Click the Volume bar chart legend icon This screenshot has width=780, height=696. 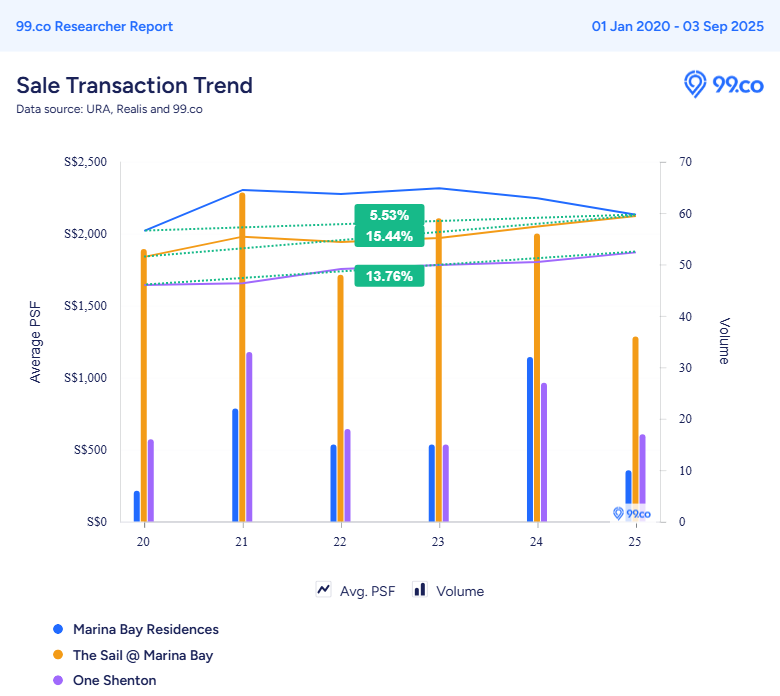click(x=420, y=590)
